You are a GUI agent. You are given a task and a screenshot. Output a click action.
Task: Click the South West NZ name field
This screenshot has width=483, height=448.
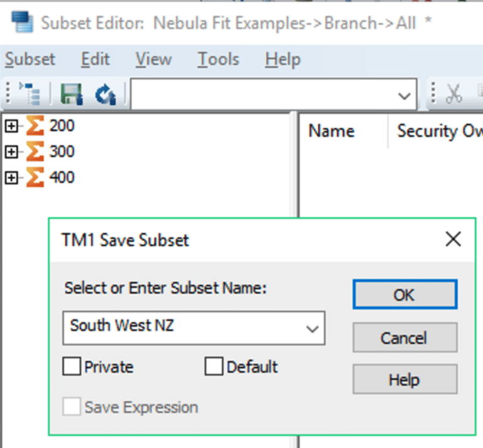coord(194,328)
